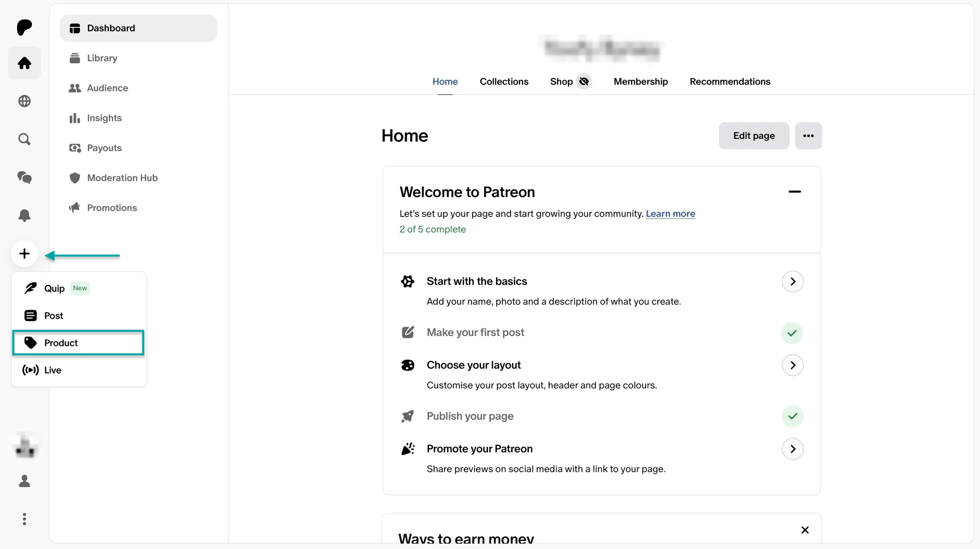
Task: Expand Promote your Patreon chevron
Action: click(x=793, y=449)
